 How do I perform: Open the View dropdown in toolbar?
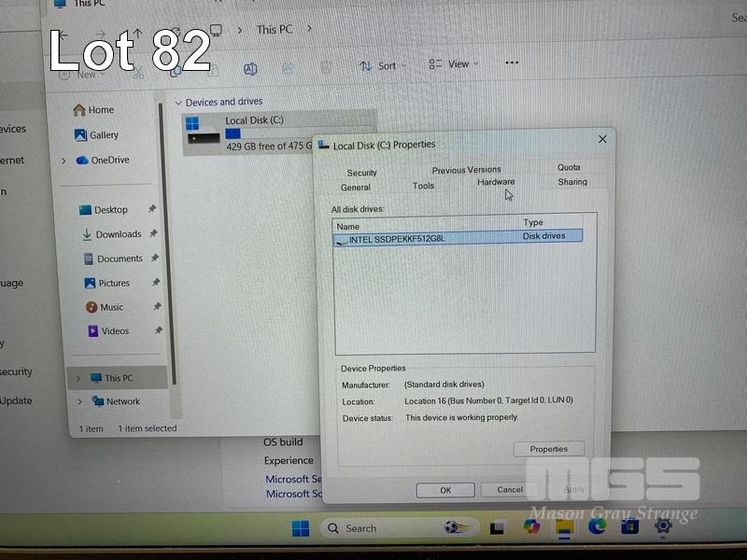click(454, 63)
